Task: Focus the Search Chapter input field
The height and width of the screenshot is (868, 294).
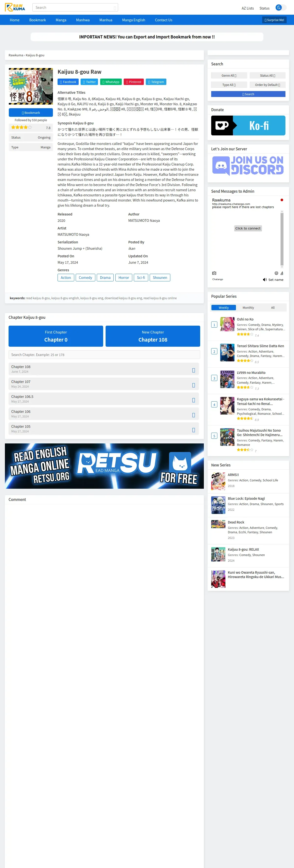Action: (104, 355)
